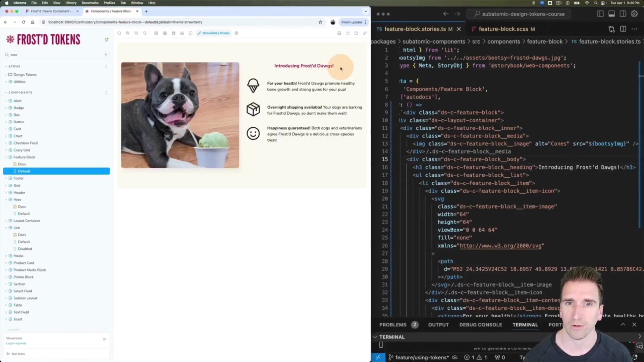
Task: Open the Profiles menu in the menu bar
Action: point(109,3)
